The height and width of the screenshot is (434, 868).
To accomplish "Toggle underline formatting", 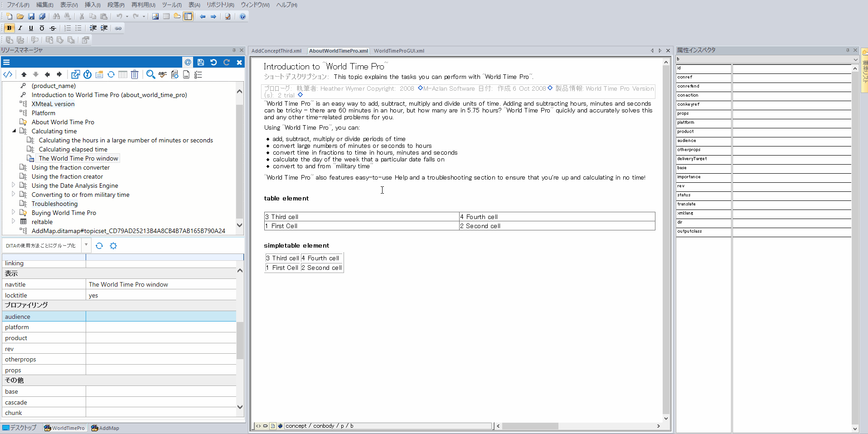I will click(x=31, y=28).
